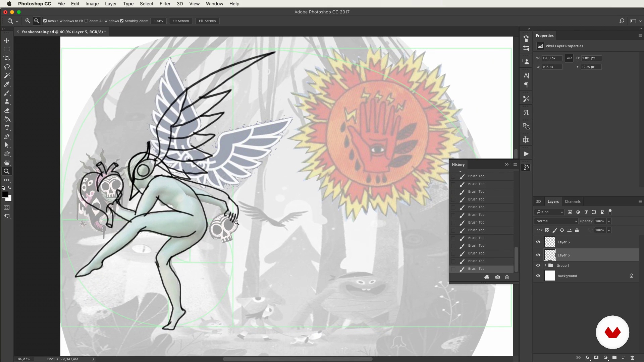644x362 pixels.
Task: Toggle Resize Windows to Fit checkbox
Action: pos(45,21)
